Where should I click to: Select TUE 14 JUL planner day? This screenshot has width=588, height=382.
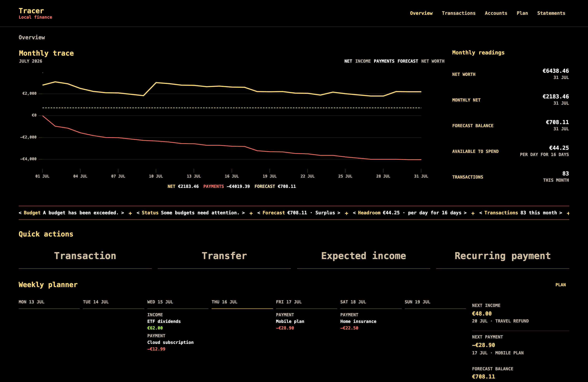pos(96,302)
